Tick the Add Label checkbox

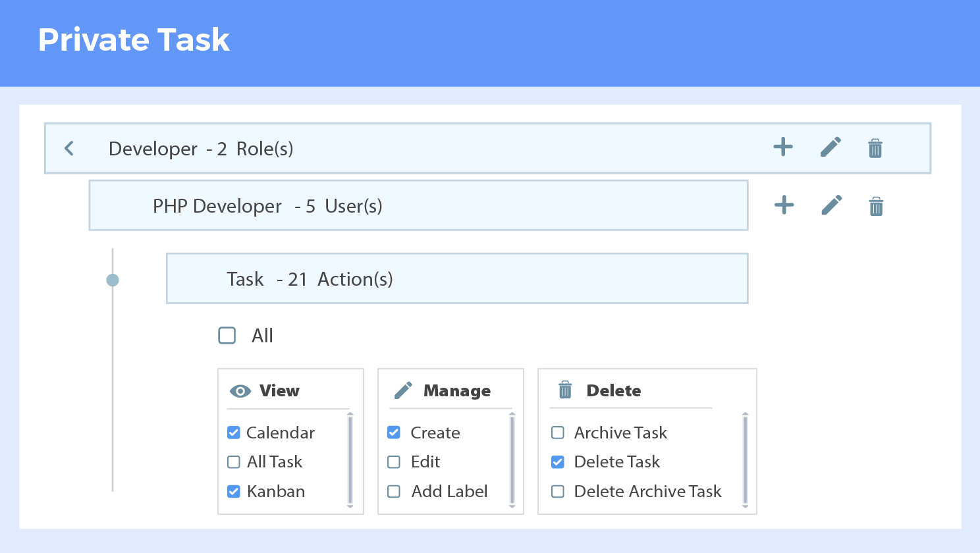(x=394, y=491)
